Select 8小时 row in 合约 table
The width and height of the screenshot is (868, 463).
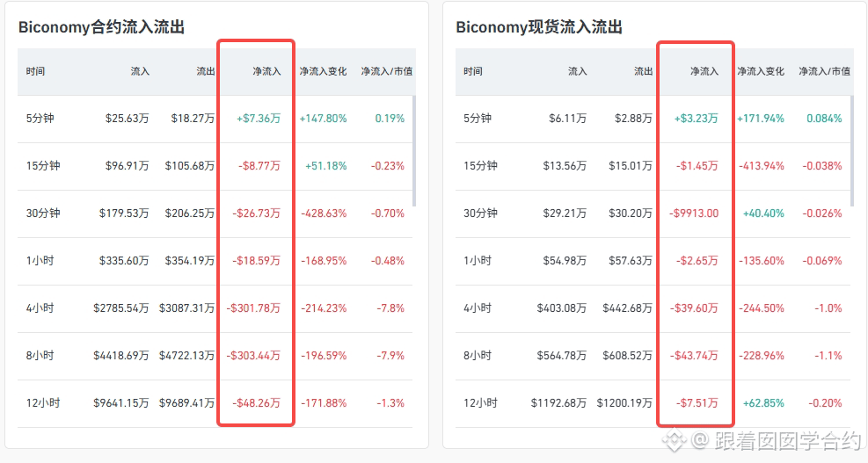[x=215, y=356]
